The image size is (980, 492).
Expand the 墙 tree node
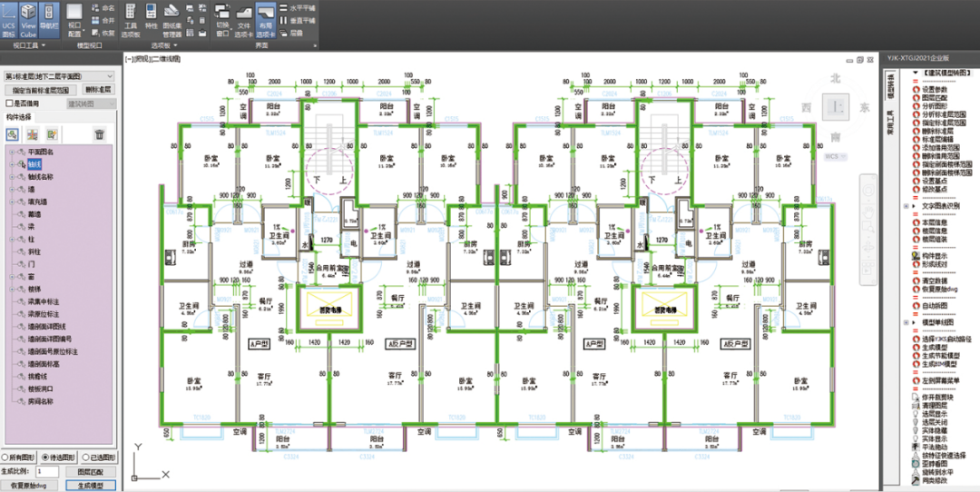point(12,190)
